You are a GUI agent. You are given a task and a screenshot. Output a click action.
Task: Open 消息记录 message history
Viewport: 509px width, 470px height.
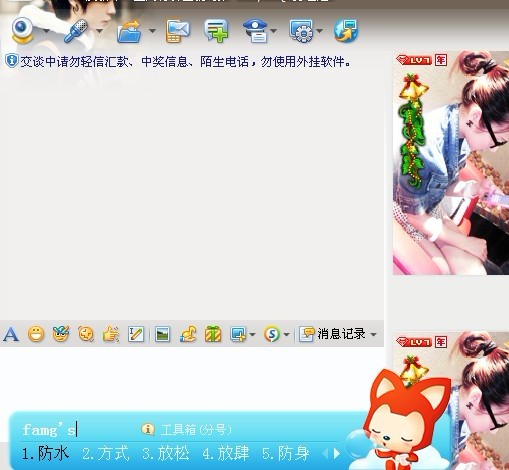[332, 334]
